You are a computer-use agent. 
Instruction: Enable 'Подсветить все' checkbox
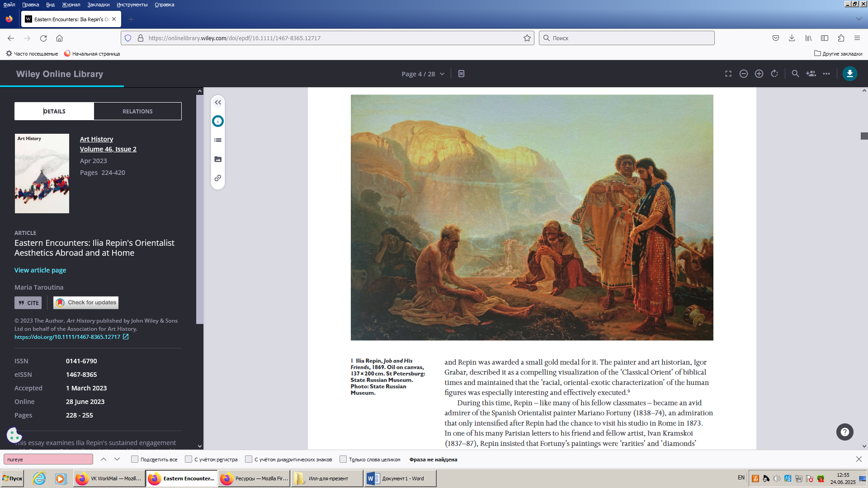pyautogui.click(x=135, y=459)
